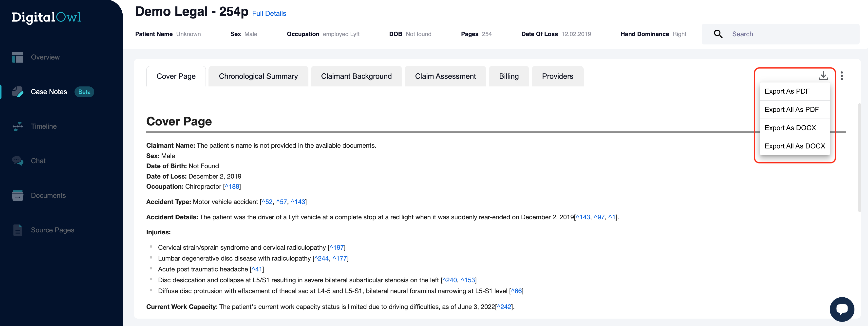Click the Chat bubbles sidebar icon
Viewport: 868px width, 326px height.
click(x=18, y=161)
